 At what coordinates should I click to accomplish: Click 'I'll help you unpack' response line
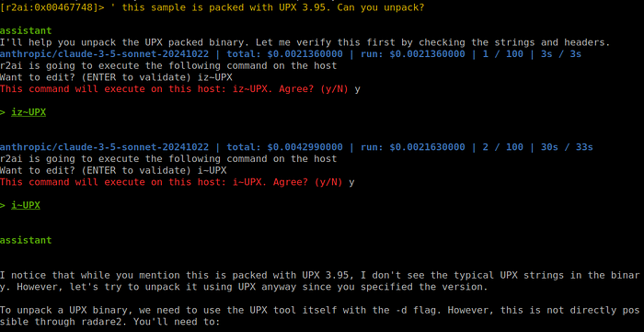pyautogui.click(x=305, y=42)
